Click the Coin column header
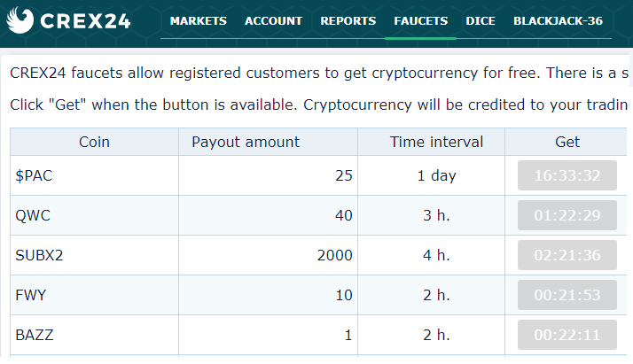The width and height of the screenshot is (633, 364). coord(94,142)
